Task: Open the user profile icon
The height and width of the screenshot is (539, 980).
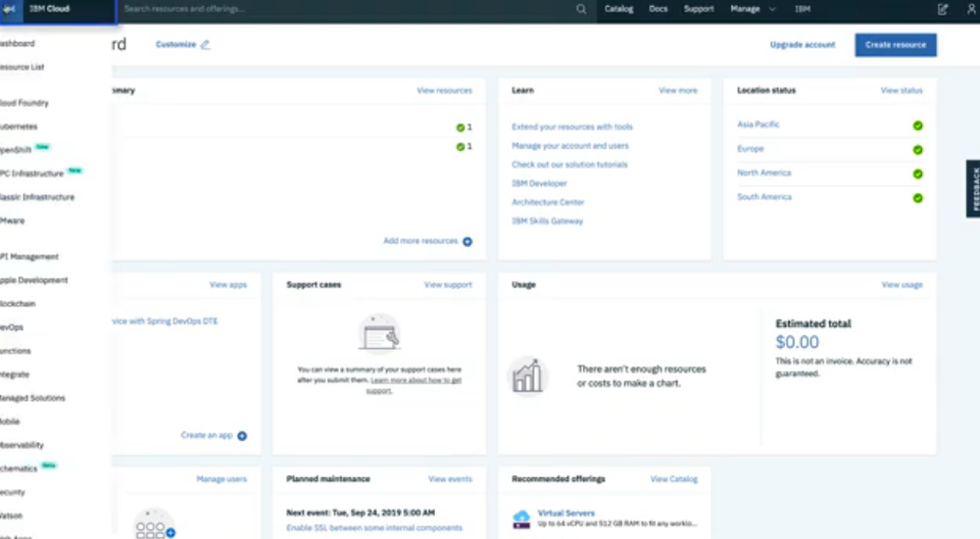Action: pos(972,10)
